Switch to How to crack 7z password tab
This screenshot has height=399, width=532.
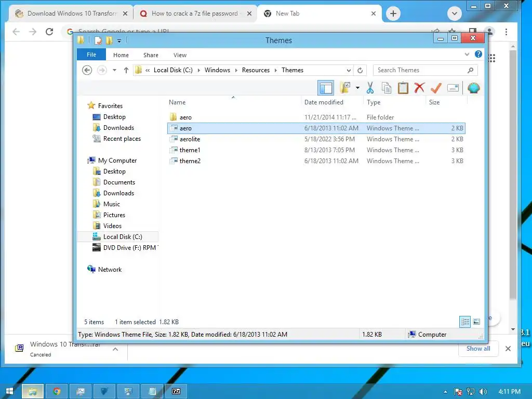point(195,14)
